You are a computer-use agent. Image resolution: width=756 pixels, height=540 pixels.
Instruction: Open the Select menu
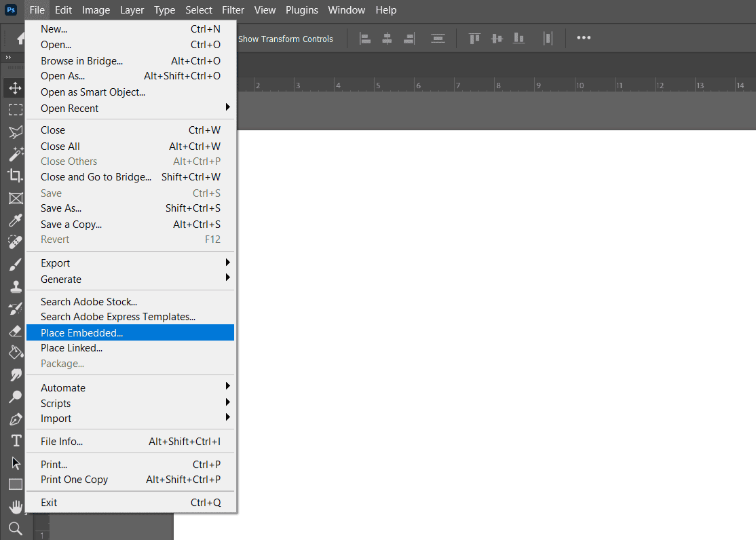pyautogui.click(x=199, y=10)
